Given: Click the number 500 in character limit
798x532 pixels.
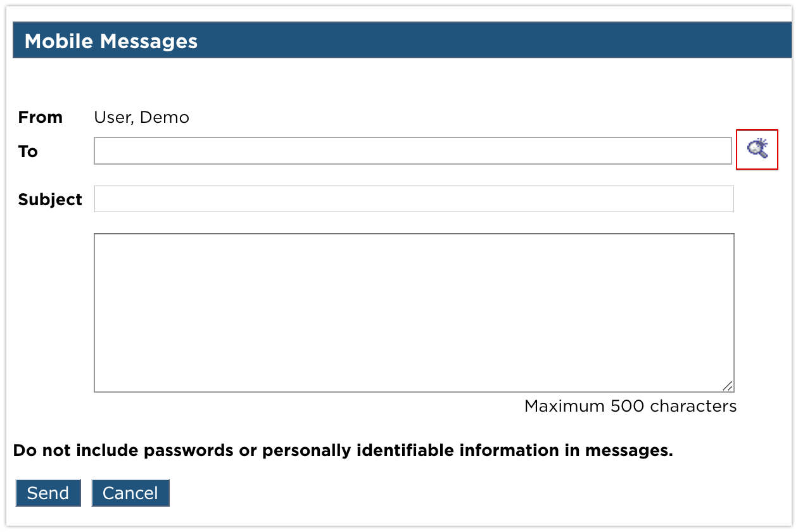Looking at the screenshot, I should point(628,406).
